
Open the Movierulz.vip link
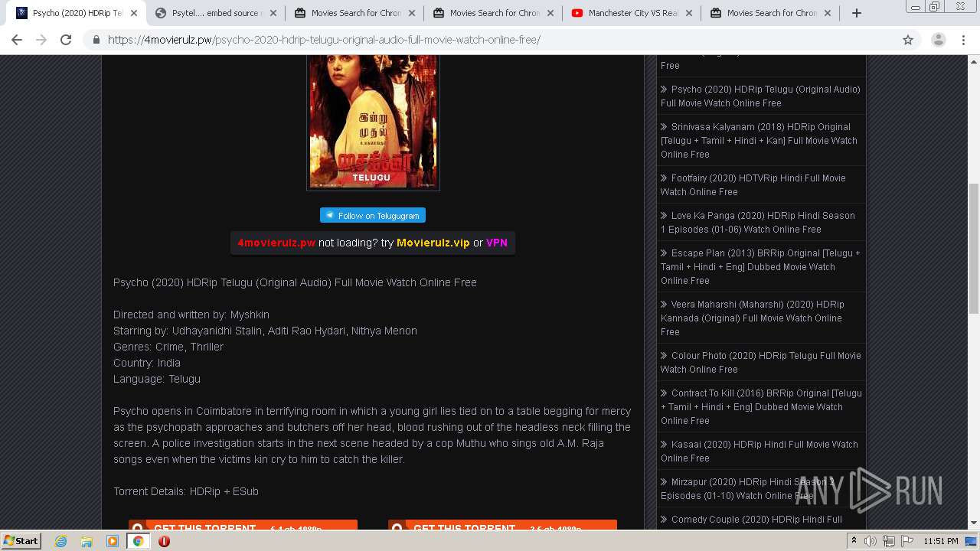tap(433, 243)
